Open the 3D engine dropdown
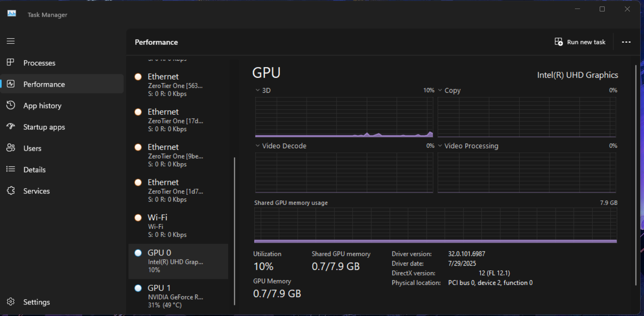The height and width of the screenshot is (316, 644). pos(263,91)
